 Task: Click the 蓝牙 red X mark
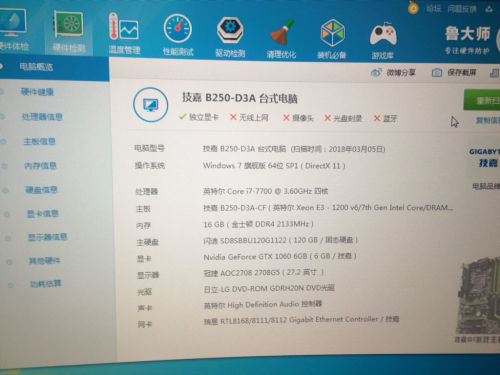coord(377,118)
